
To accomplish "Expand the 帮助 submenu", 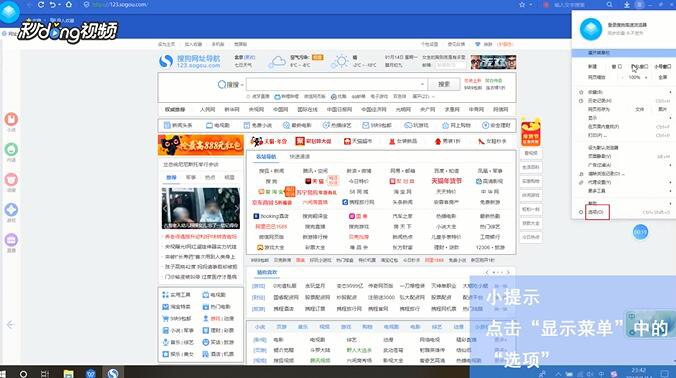I will 670,203.
